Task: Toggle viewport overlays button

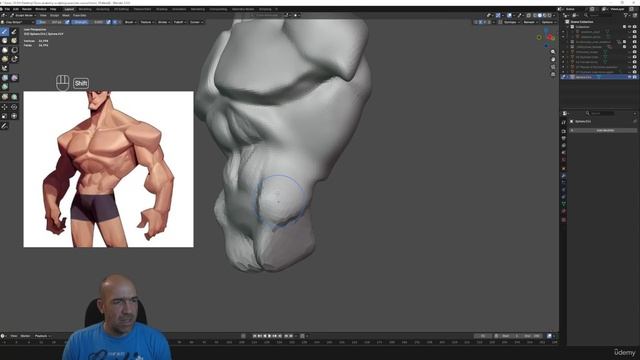Action: click(x=509, y=16)
